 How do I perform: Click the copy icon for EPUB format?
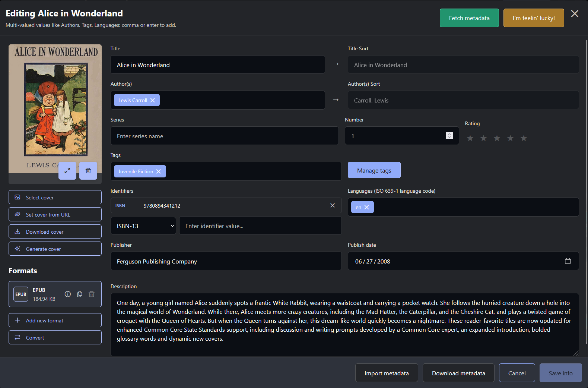click(80, 294)
